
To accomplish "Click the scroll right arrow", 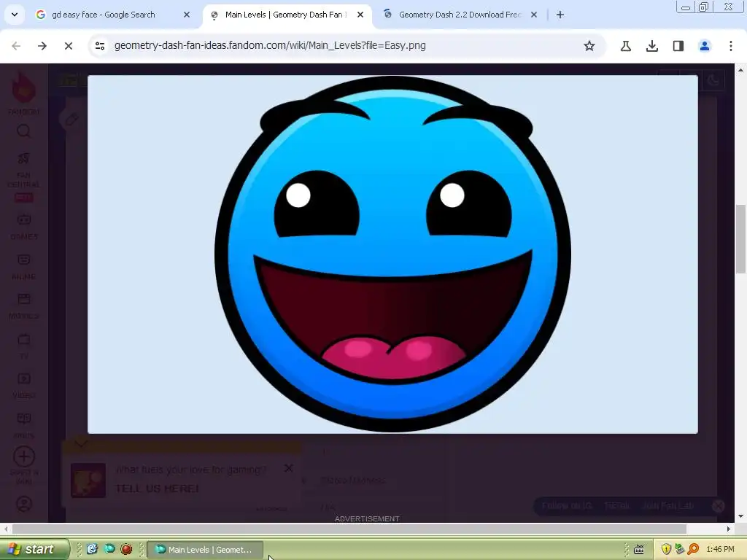I will coord(729,529).
